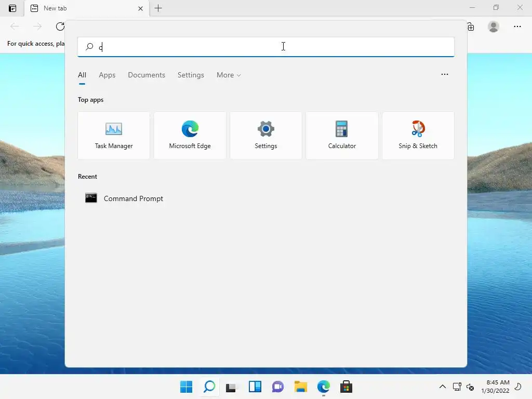This screenshot has height=399, width=532.
Task: Launch Microsoft Edge from Top apps
Action: (x=190, y=136)
